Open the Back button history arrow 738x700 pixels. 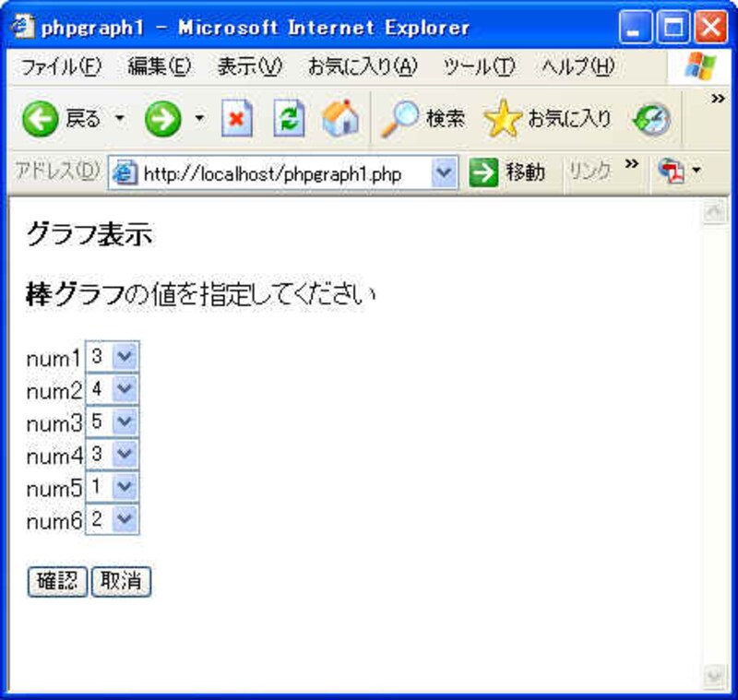click(x=120, y=118)
